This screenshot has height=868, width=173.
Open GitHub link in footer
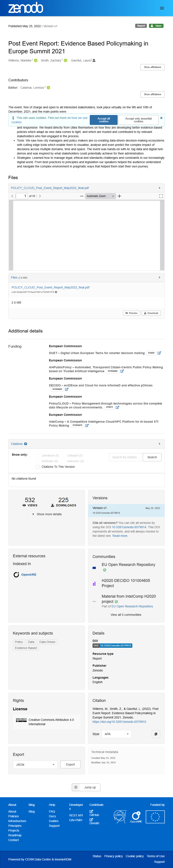(94, 813)
